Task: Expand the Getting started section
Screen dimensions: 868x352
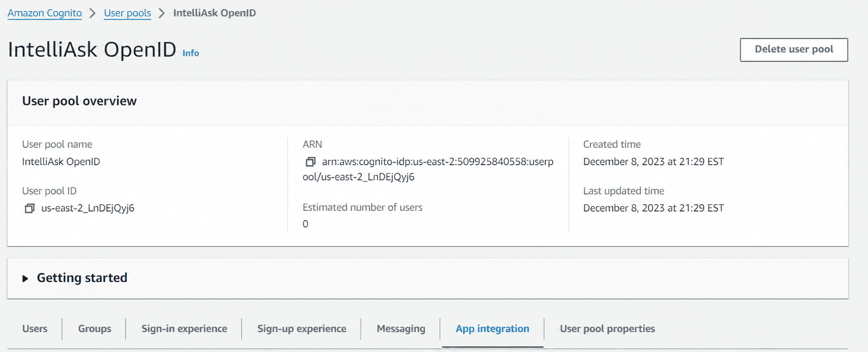Action: 25,278
